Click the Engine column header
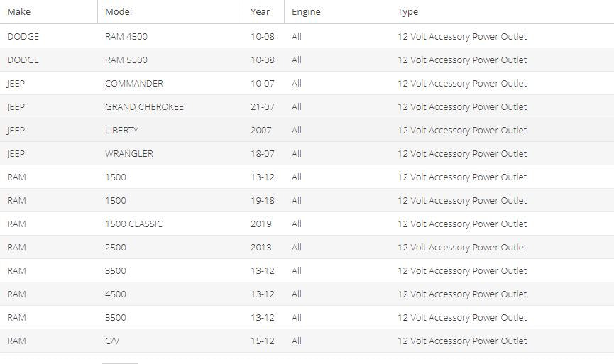Viewport: 614px width, 364px height. click(x=337, y=12)
